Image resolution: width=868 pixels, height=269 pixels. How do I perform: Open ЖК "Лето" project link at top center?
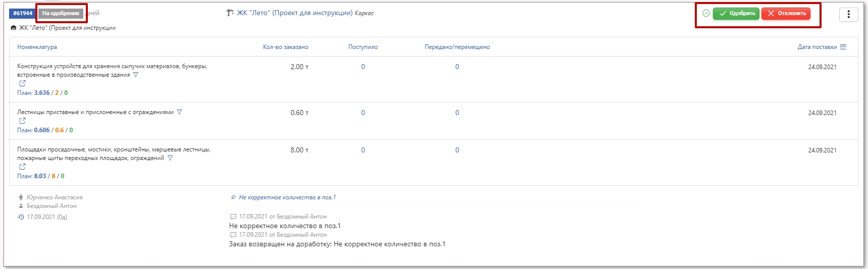tap(294, 13)
